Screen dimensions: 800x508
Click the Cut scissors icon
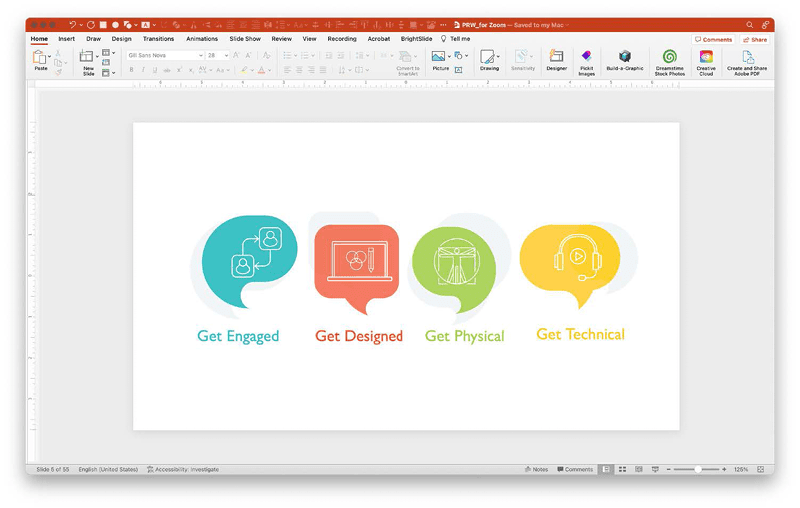58,53
